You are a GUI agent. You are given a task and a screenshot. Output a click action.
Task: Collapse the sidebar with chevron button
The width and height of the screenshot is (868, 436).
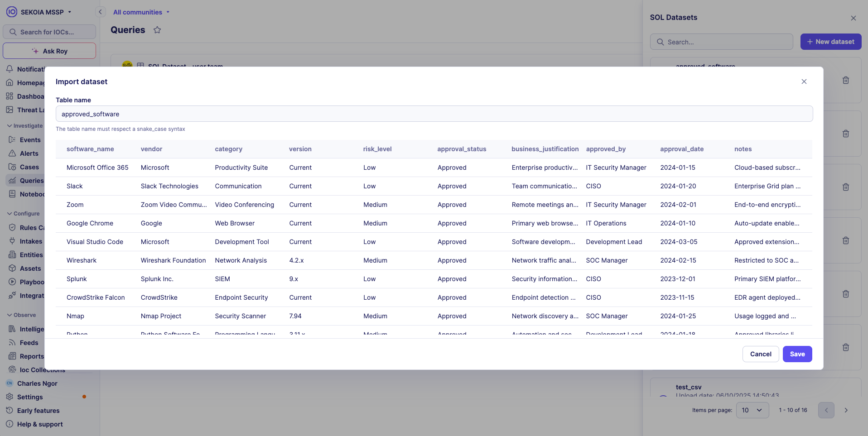click(x=101, y=12)
